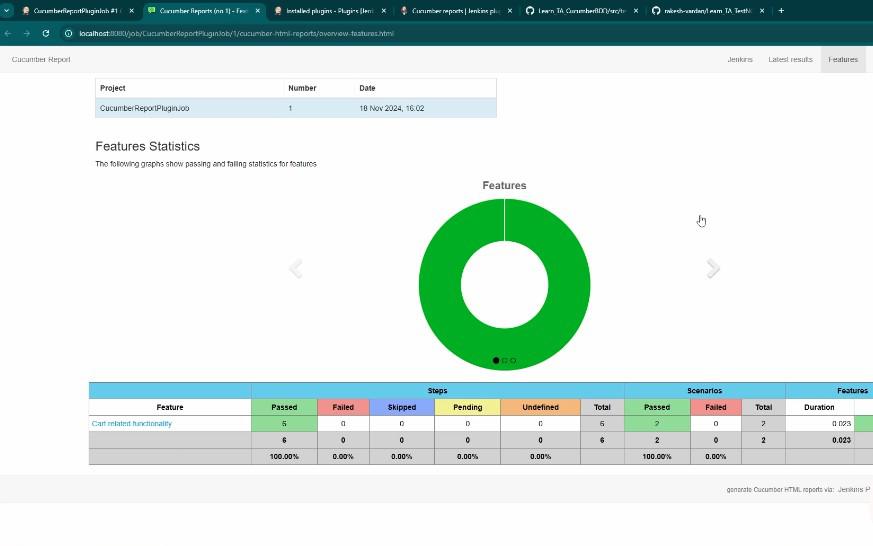Close the rakesh-vardan GitHub tab
The height and width of the screenshot is (546, 873).
(x=762, y=11)
